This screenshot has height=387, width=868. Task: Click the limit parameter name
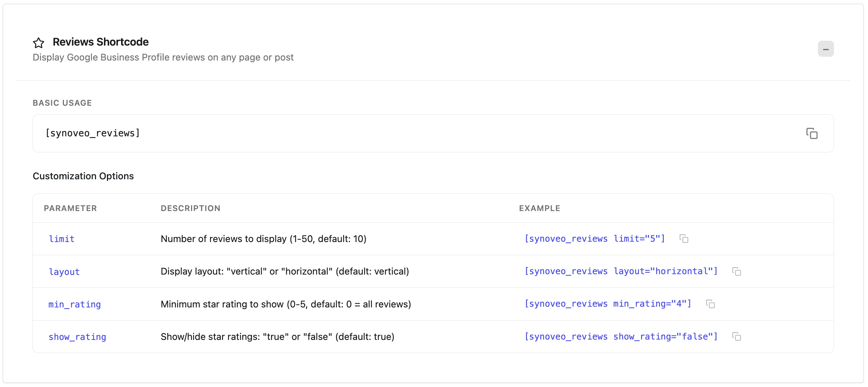(62, 239)
